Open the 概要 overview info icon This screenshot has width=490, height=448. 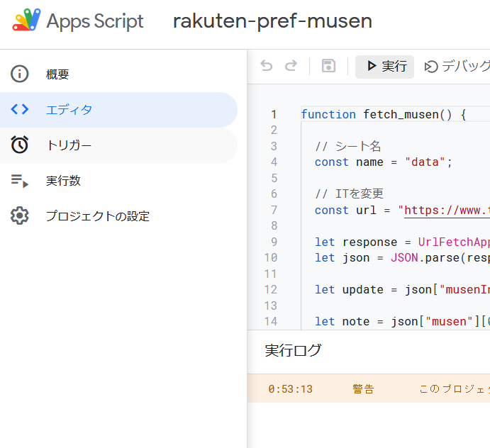(20, 74)
